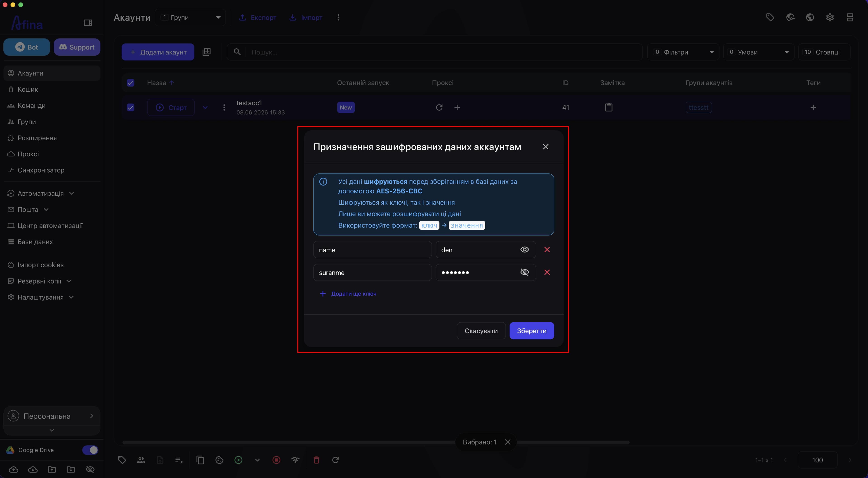Click the Додати акаунт button
This screenshot has height=478, width=868.
pyautogui.click(x=158, y=52)
